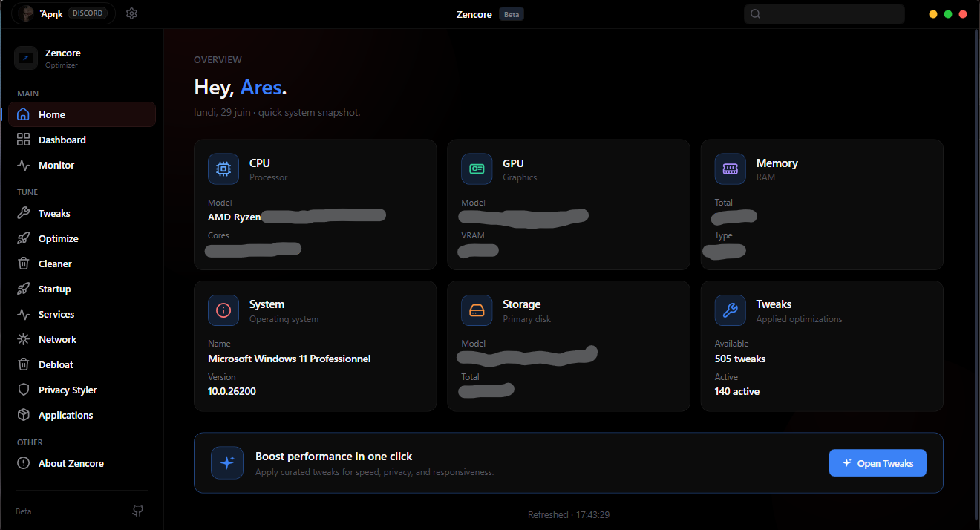The width and height of the screenshot is (980, 530).
Task: Click 'AMD Ryzen' model text
Action: tap(235, 217)
